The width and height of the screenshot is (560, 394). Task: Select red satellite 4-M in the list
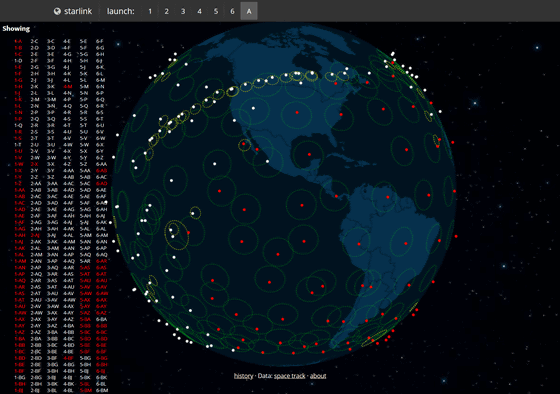click(x=68, y=86)
